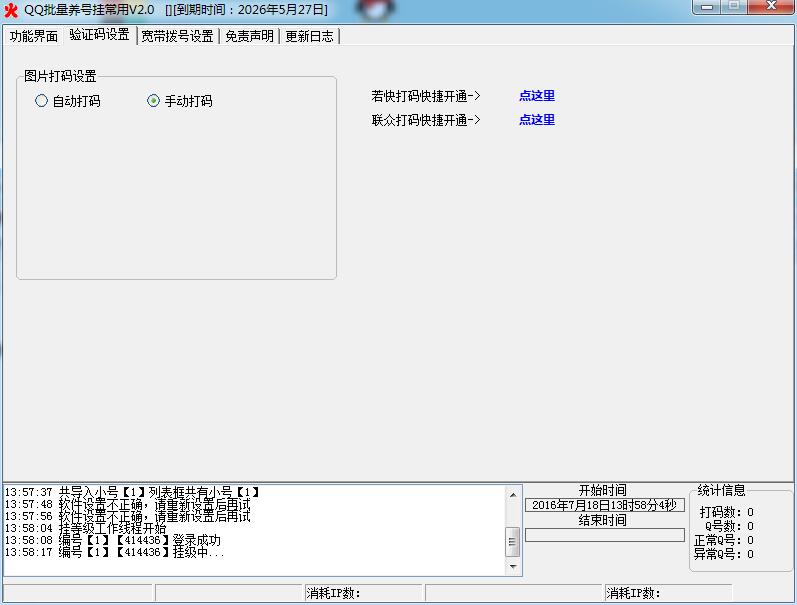Click the empty 结束时间 field
Viewport: 797px width, 605px height.
pyautogui.click(x=604, y=535)
